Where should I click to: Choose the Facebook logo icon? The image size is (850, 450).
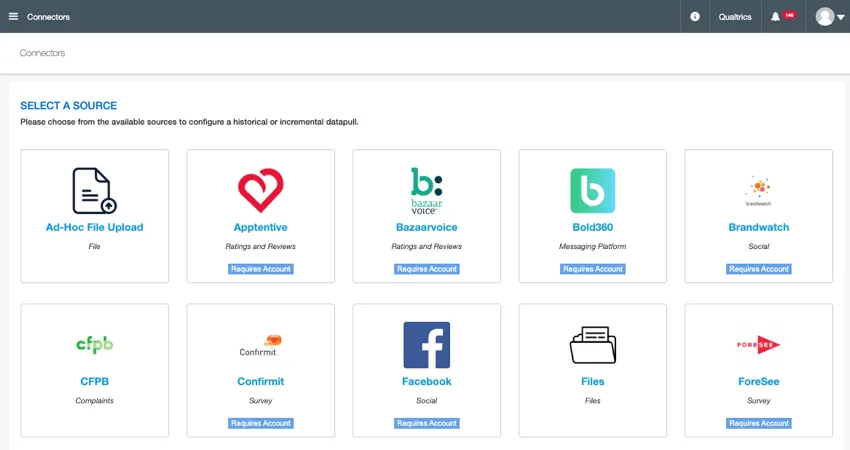426,345
